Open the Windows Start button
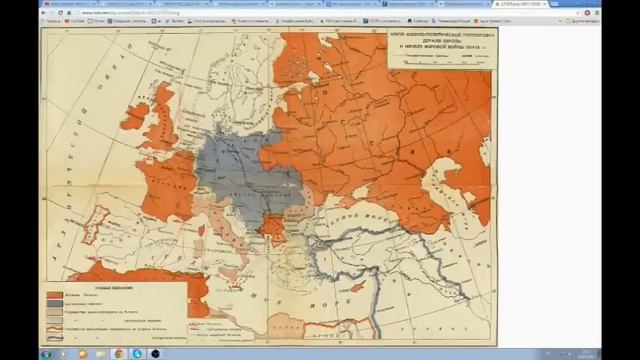 pos(46,354)
